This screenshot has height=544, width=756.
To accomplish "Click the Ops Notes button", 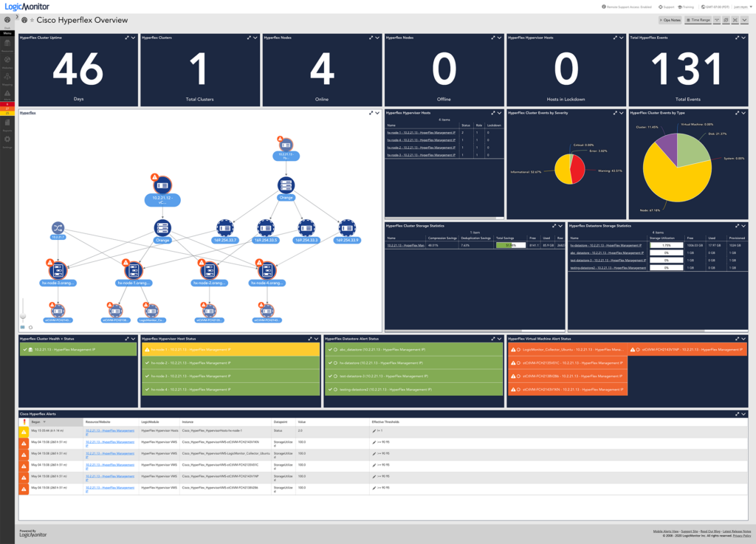I will [x=670, y=20].
